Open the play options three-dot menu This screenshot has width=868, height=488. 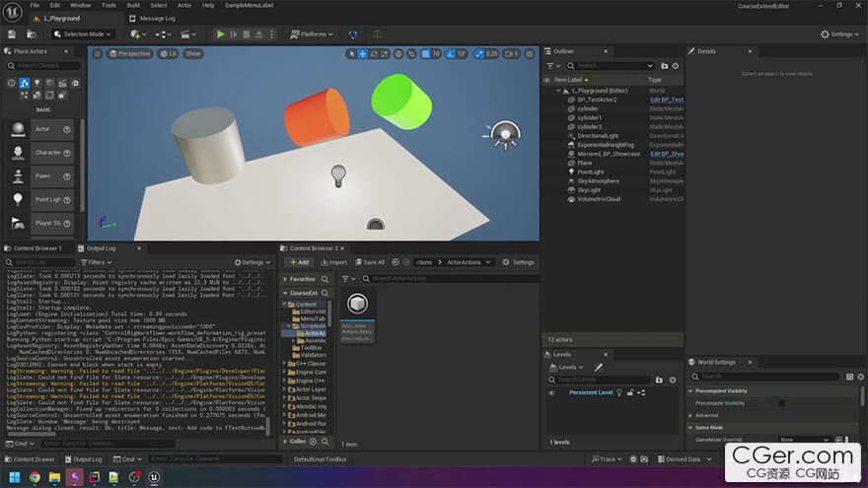[x=271, y=35]
